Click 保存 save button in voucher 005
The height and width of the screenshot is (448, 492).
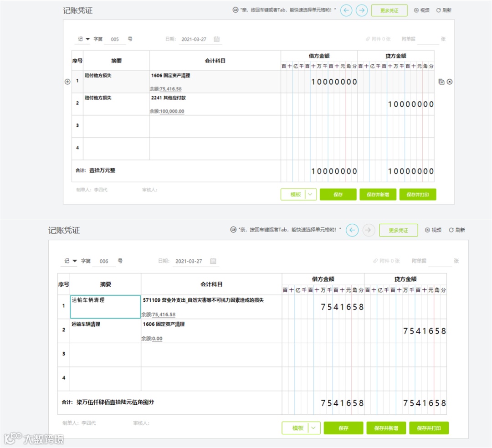pyautogui.click(x=338, y=194)
